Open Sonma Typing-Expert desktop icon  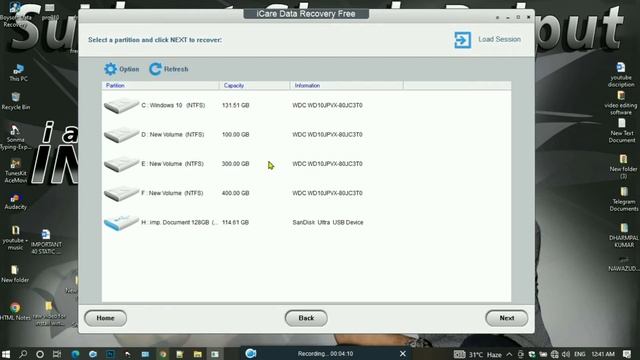(15, 138)
